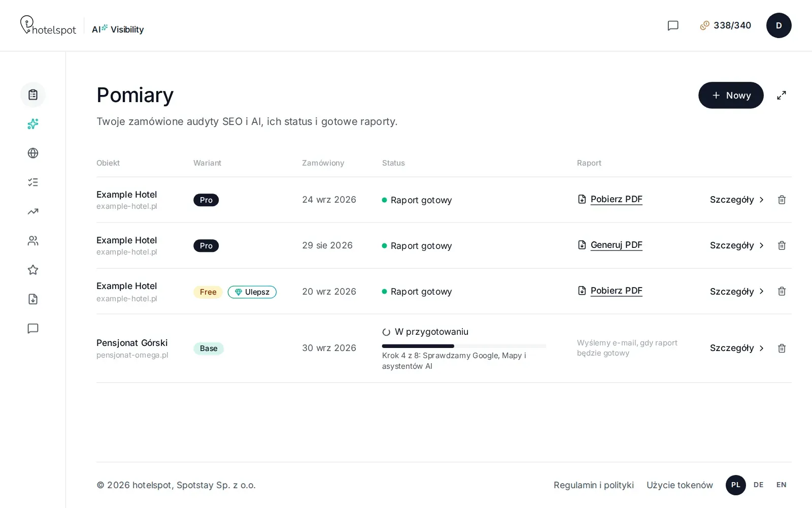Open Regulamin i polityki link

coord(594,485)
